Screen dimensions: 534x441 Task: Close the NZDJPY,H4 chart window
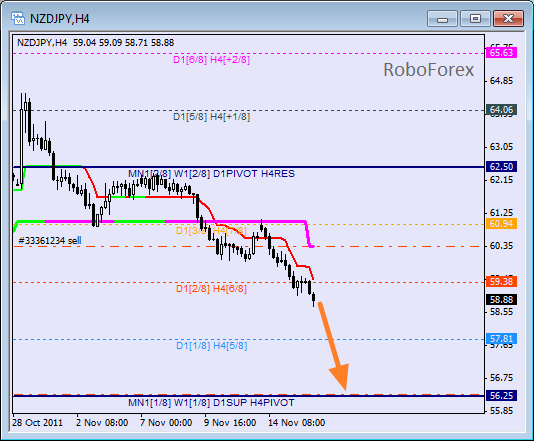[508, 18]
